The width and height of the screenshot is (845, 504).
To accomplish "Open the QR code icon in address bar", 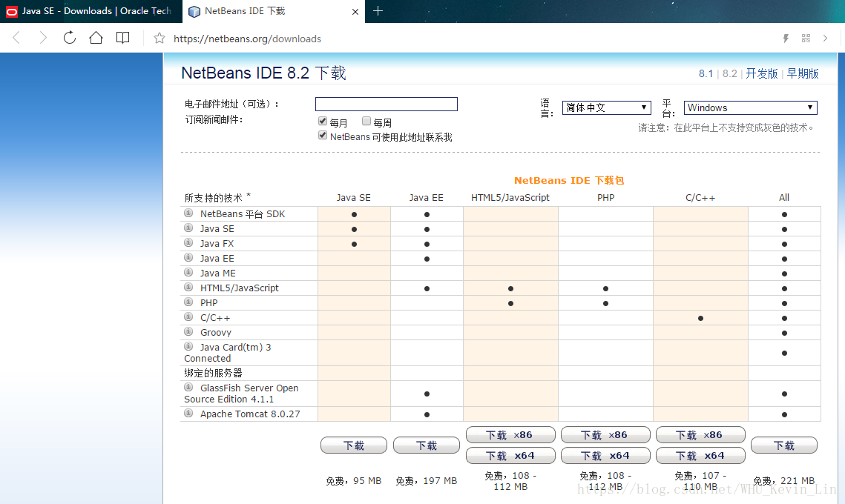I will 806,38.
